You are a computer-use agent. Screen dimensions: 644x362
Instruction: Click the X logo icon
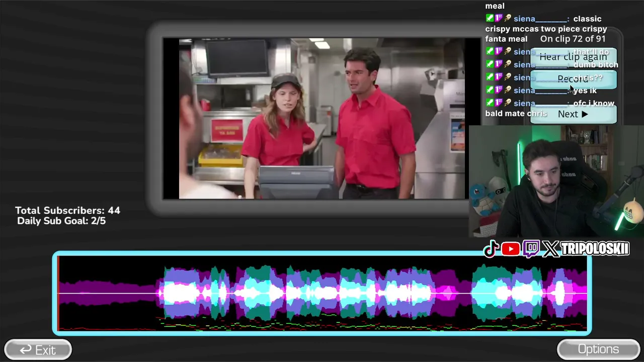[550, 249]
